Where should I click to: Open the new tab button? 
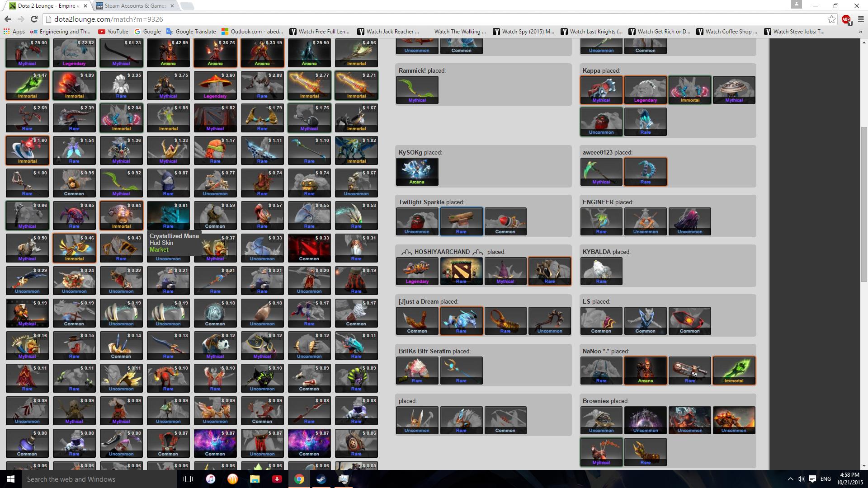pyautogui.click(x=186, y=6)
